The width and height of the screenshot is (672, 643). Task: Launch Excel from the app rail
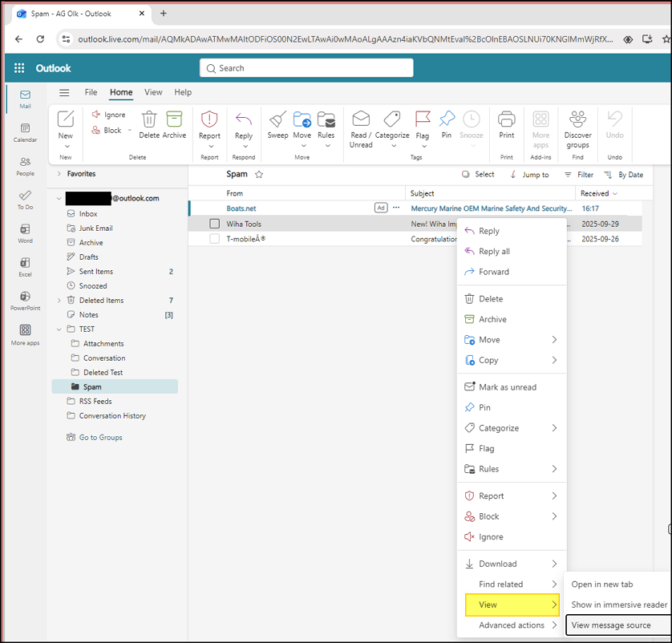(26, 267)
